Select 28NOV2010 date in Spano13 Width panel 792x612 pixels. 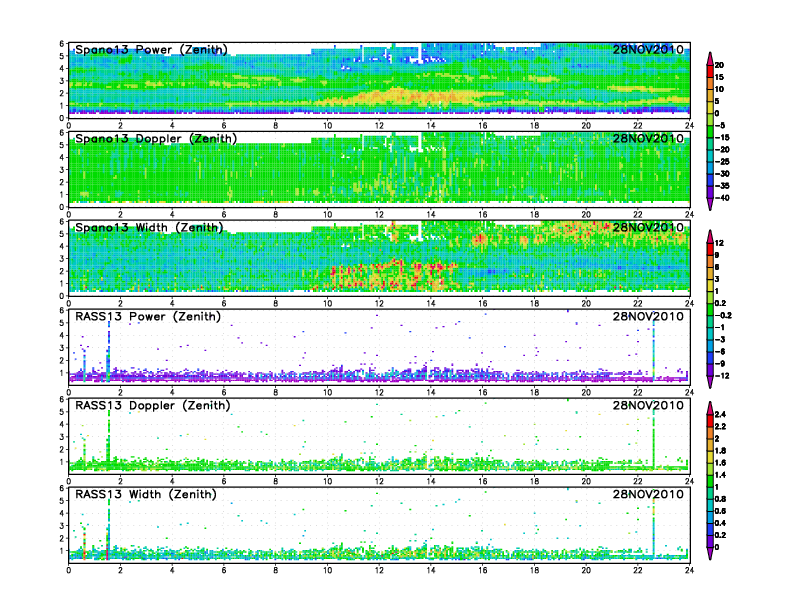[x=648, y=227]
